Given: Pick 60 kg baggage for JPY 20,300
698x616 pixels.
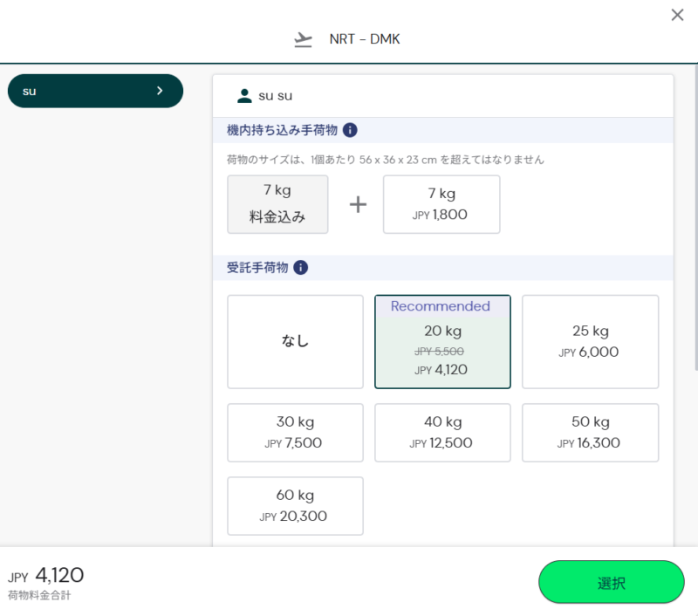Looking at the screenshot, I should click(x=295, y=506).
